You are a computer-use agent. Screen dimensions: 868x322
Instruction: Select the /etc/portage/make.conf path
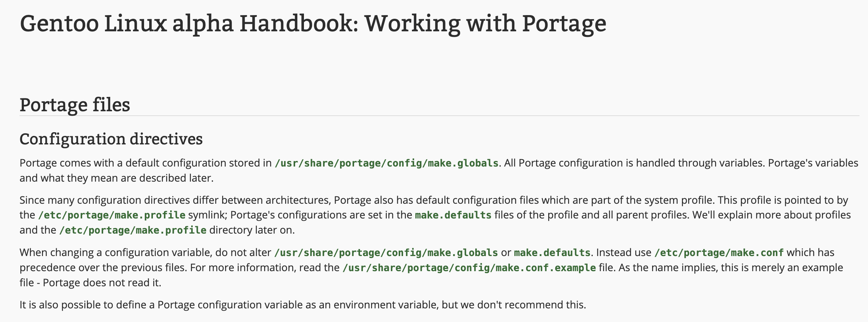(x=719, y=252)
